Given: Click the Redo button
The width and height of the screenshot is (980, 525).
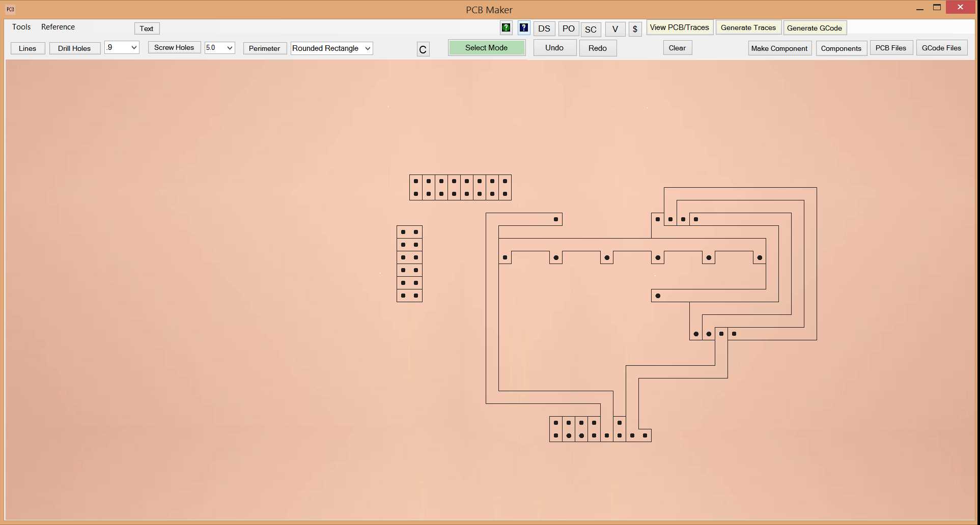Looking at the screenshot, I should click(598, 48).
